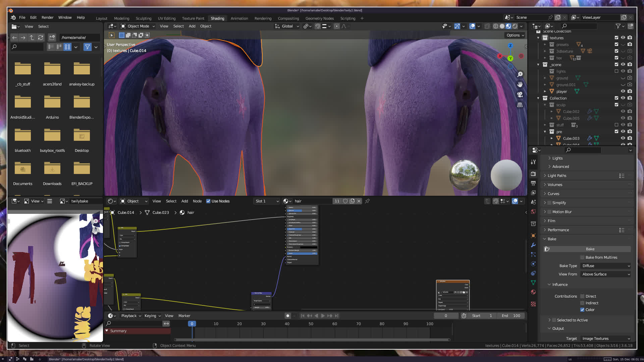This screenshot has height=362, width=644.
Task: Open the Modifiers wrench properties tab
Action: pos(533,245)
